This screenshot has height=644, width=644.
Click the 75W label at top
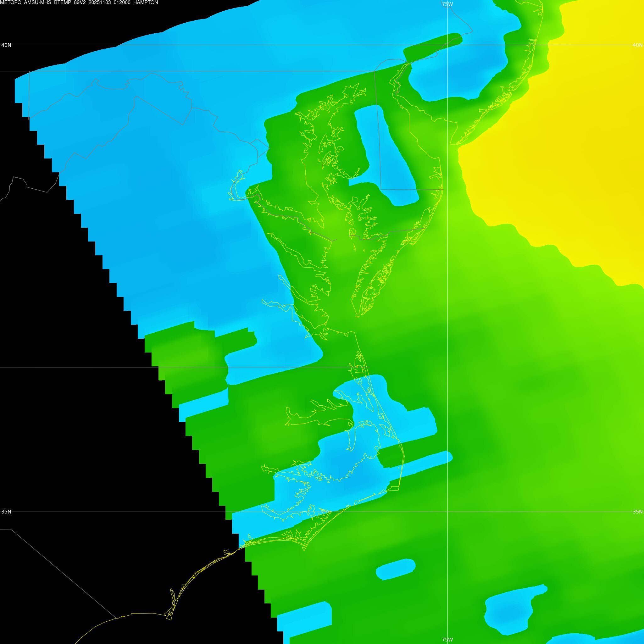(x=447, y=4)
